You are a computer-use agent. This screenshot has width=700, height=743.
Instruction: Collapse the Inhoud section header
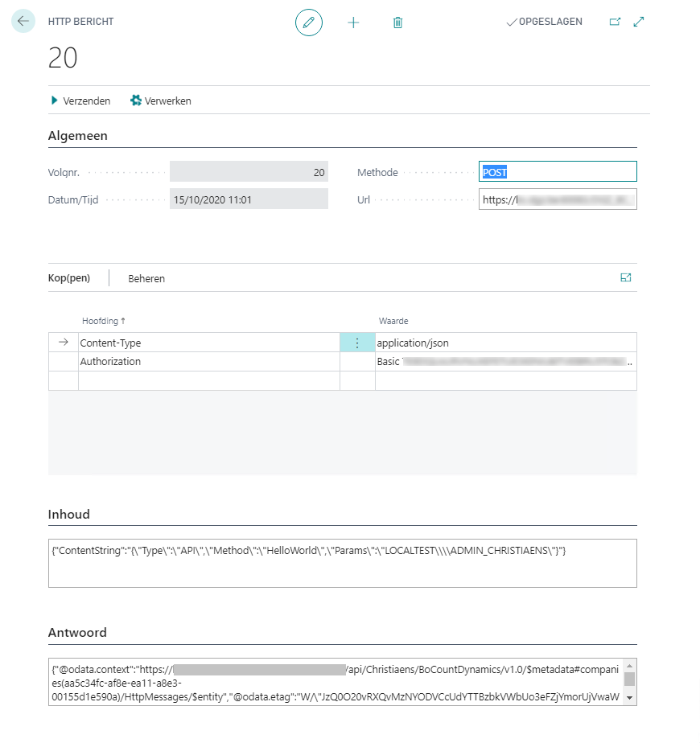point(69,515)
